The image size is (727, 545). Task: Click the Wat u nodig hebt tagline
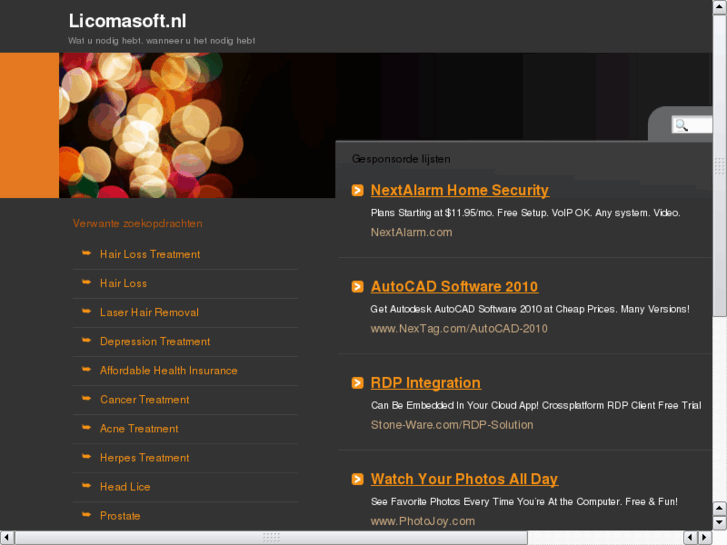tap(162, 41)
